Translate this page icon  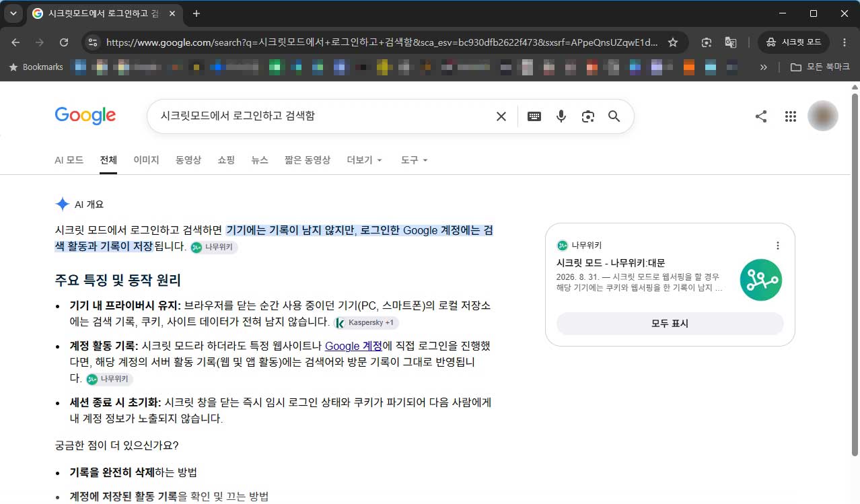point(730,42)
